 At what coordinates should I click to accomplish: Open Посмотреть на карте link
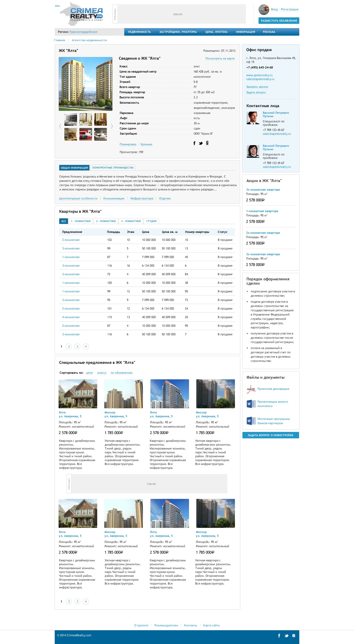220,59
